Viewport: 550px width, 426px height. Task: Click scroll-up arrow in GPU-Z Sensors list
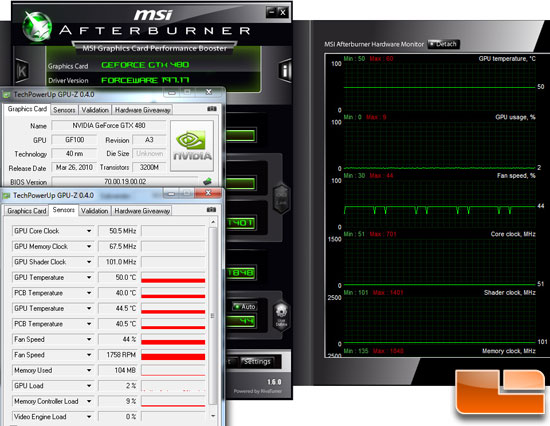coord(213,222)
